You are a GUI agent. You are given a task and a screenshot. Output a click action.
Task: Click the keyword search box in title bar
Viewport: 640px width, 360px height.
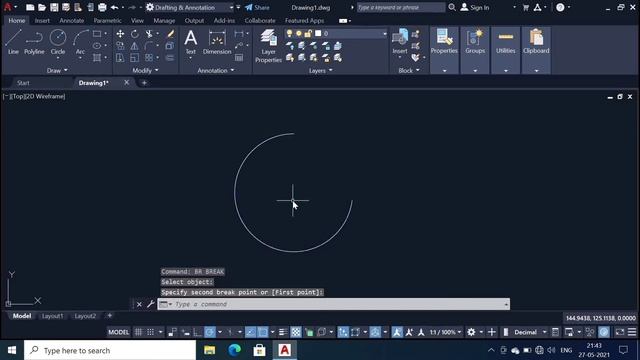tap(400, 7)
